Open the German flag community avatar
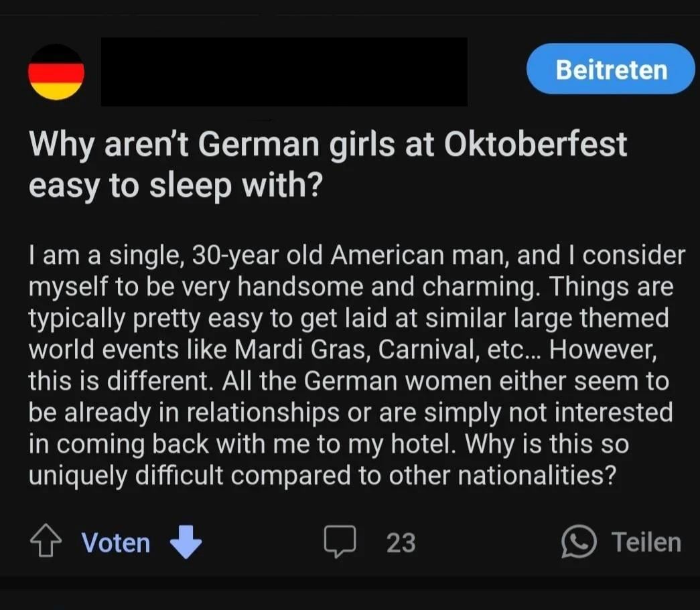 coord(56,72)
